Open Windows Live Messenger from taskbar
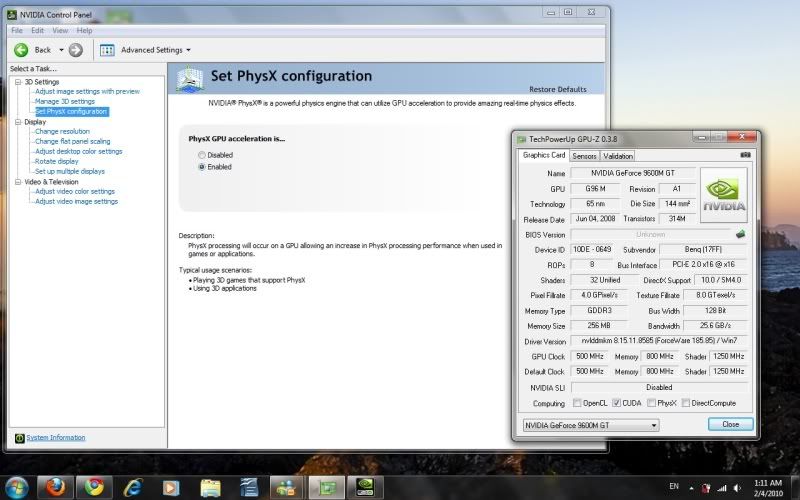This screenshot has height=500, width=800. pos(288,488)
